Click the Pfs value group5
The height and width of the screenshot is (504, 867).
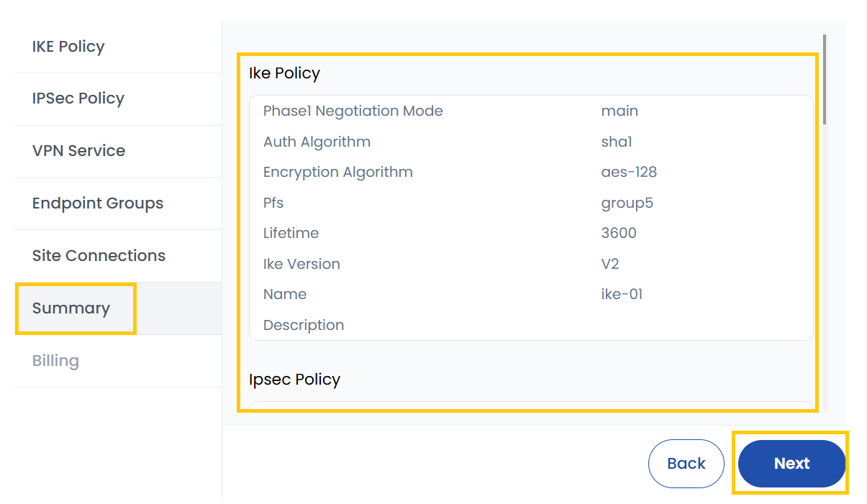627,203
